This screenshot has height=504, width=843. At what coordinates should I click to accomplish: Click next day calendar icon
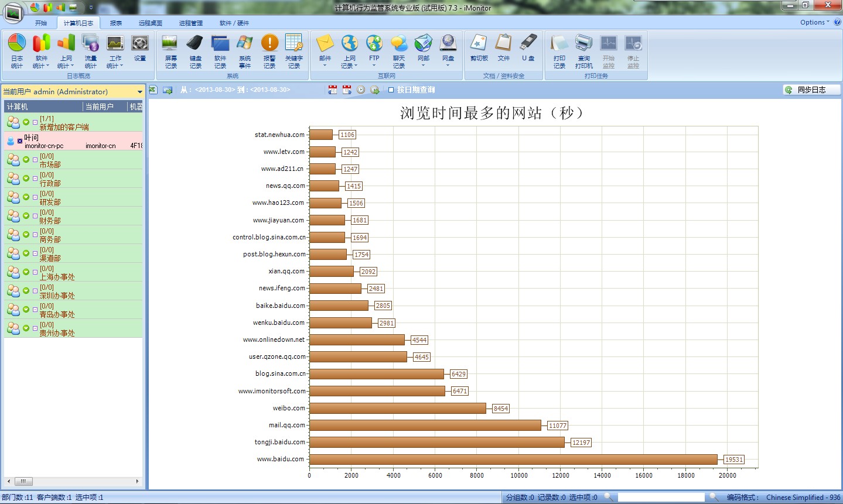347,90
